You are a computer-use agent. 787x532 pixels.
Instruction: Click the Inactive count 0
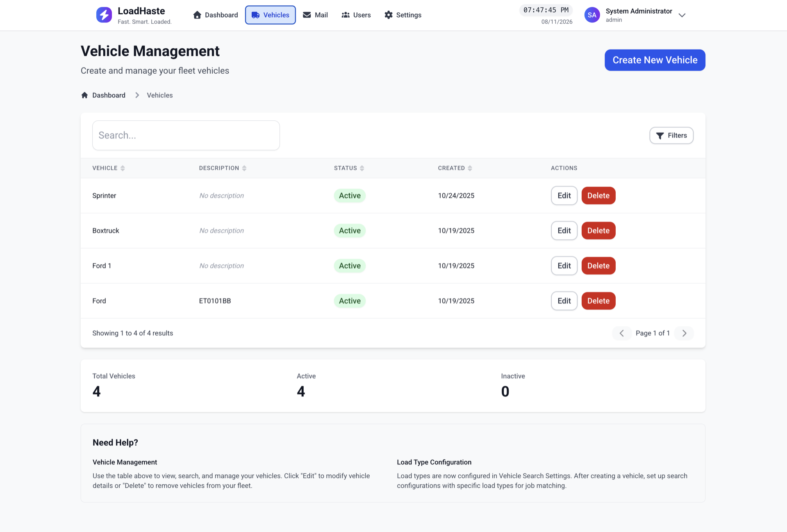tap(505, 392)
